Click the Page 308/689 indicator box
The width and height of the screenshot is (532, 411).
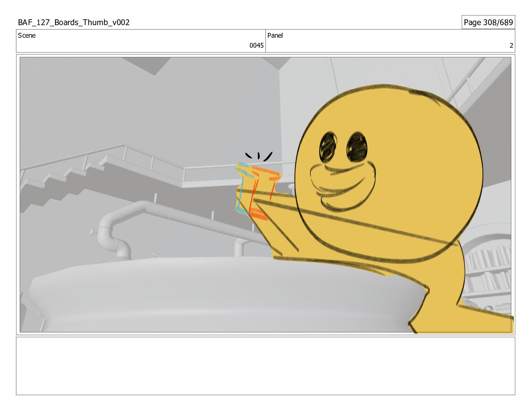pyautogui.click(x=488, y=22)
